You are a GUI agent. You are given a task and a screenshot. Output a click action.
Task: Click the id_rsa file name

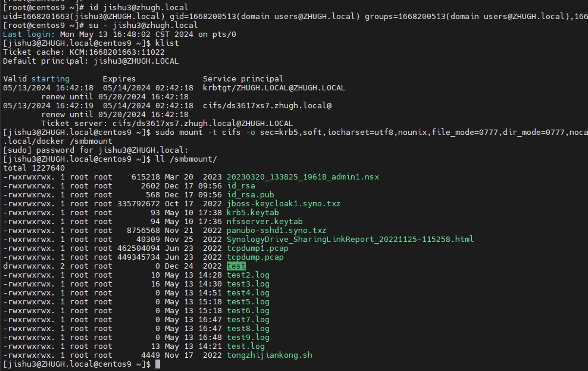[241, 186]
